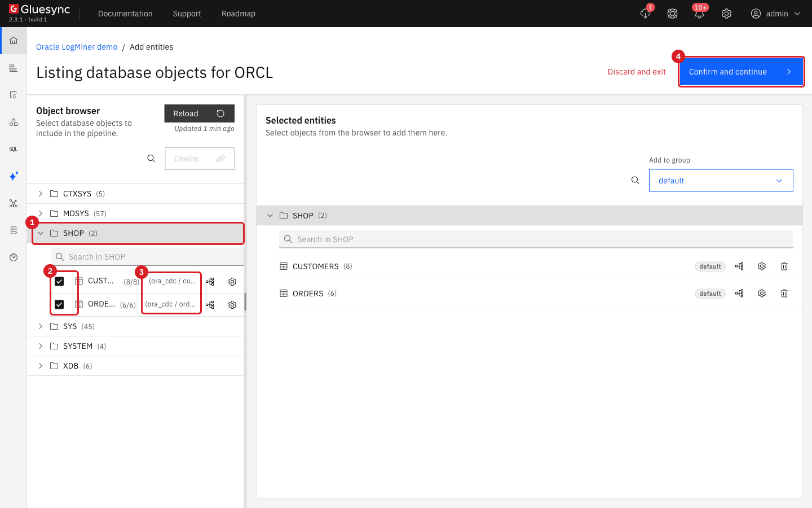812x508 pixels.
Task: Focus the Search in SHOP field in browser
Action: coord(147,257)
